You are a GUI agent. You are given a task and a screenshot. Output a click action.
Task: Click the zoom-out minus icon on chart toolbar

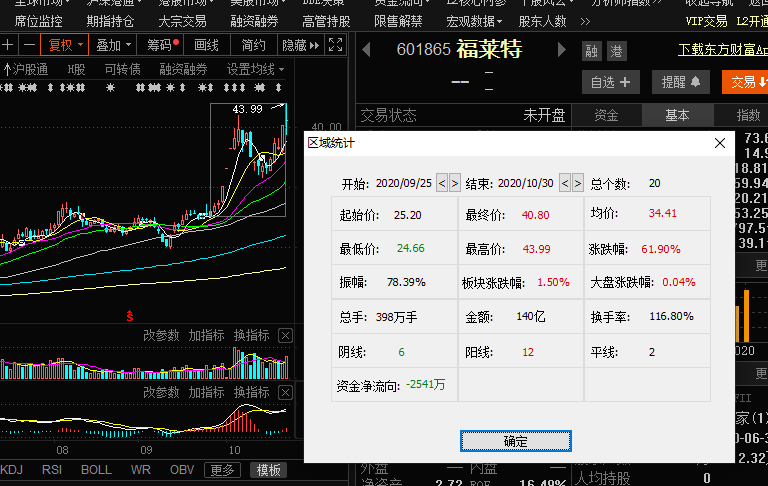(x=29, y=45)
